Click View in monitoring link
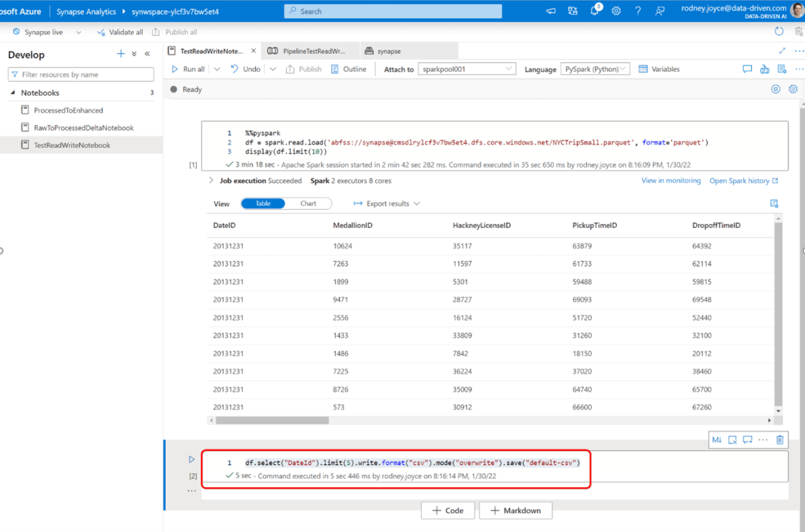This screenshot has width=805, height=532. 671,180
